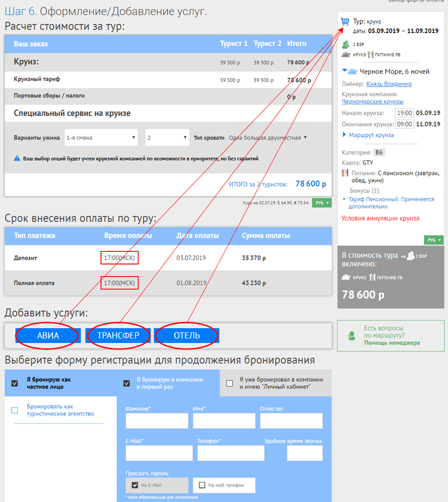The image size is (448, 502).
Task: Click the green travelers icon beside 2 ВЗР
Action: click(x=345, y=44)
